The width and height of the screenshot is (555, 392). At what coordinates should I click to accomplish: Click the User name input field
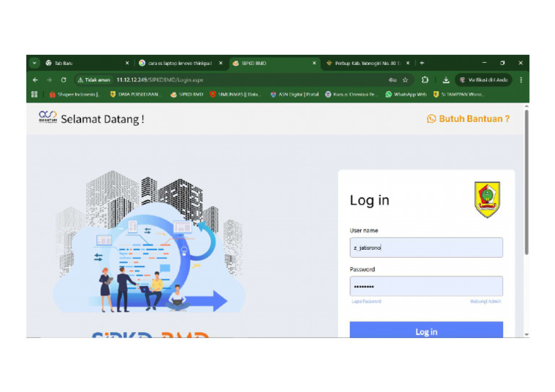426,248
